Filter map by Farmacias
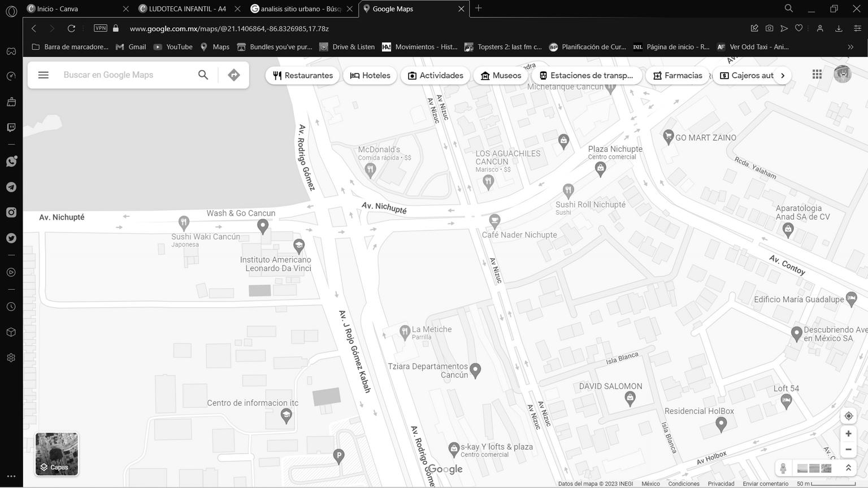Screen dimensions: 868x488 (x=678, y=75)
